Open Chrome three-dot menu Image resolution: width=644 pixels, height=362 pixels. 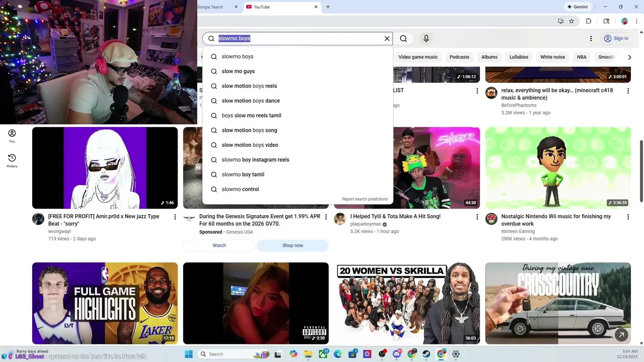pyautogui.click(x=637, y=21)
